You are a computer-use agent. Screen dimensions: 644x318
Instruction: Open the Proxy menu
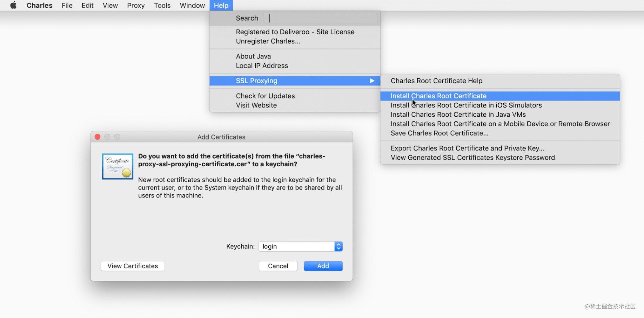coord(136,5)
